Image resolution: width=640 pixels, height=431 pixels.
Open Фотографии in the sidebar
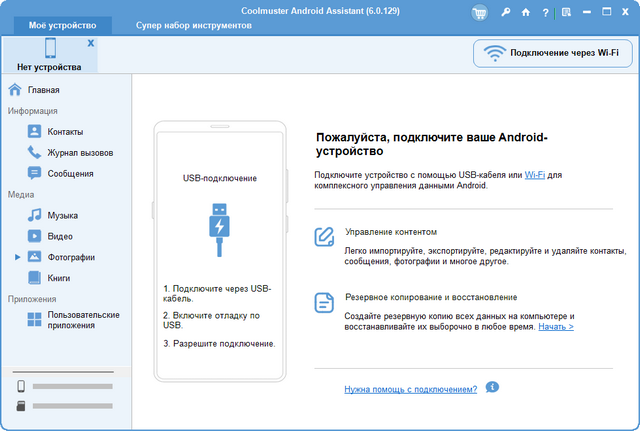point(71,257)
